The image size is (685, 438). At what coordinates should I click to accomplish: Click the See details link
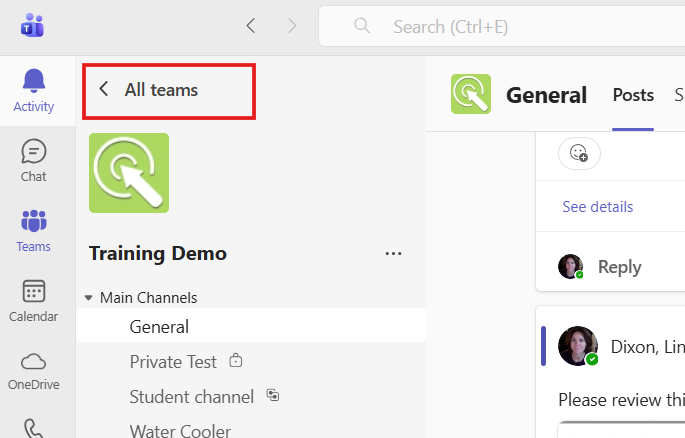click(x=597, y=207)
